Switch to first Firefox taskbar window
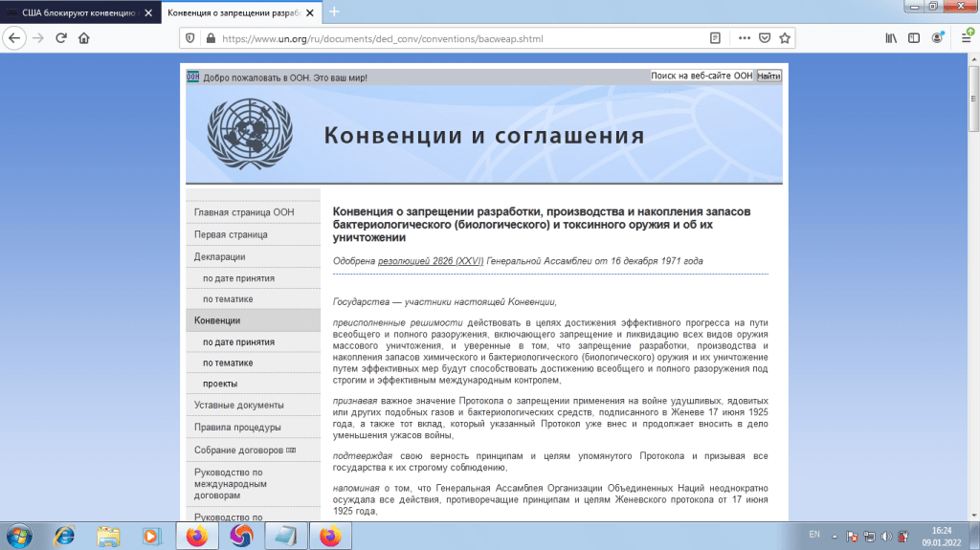This screenshot has width=980, height=550. coord(197,537)
